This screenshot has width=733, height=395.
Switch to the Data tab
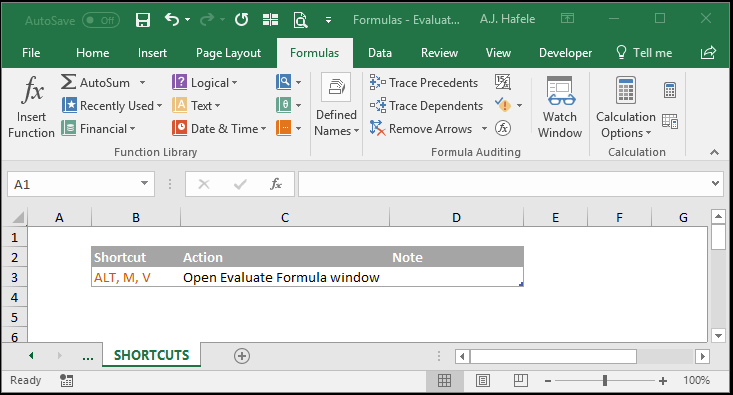coord(380,53)
